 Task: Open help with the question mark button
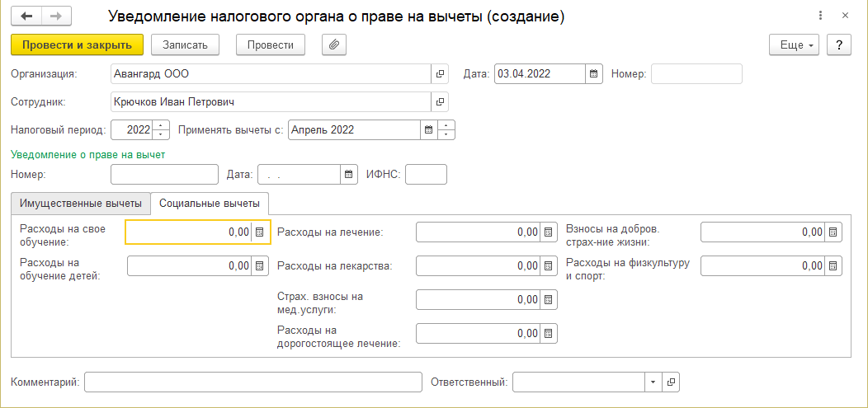[838, 45]
